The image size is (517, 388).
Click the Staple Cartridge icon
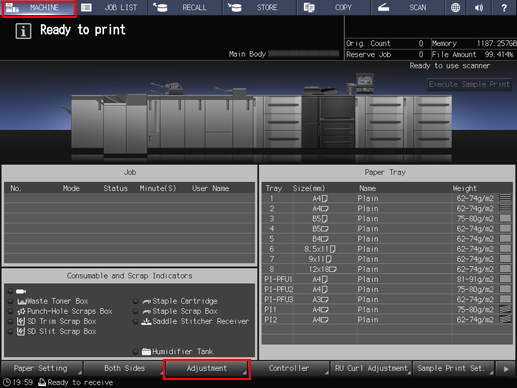click(x=147, y=302)
